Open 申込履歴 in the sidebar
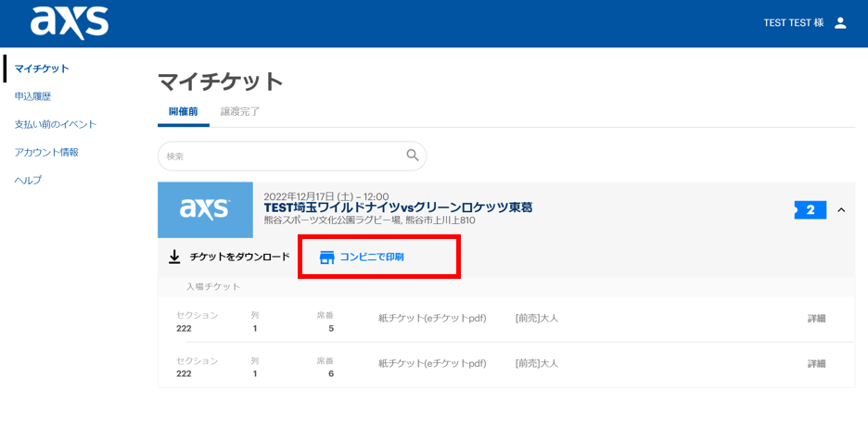The width and height of the screenshot is (868, 440). point(32,96)
